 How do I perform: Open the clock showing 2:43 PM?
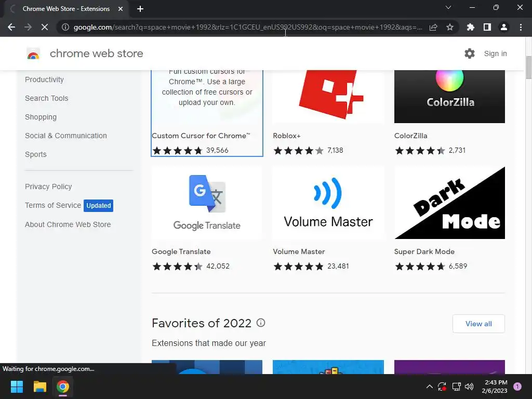point(495,387)
